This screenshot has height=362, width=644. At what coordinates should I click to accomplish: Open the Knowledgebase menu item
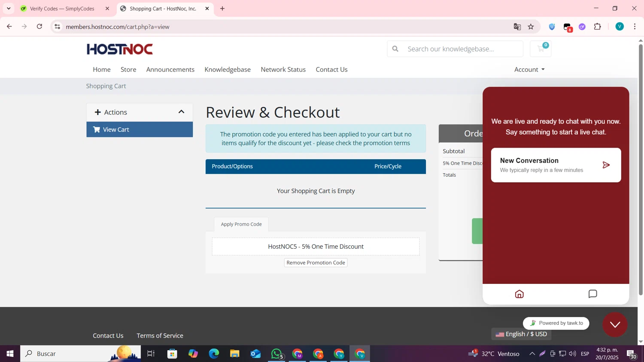tap(228, 69)
